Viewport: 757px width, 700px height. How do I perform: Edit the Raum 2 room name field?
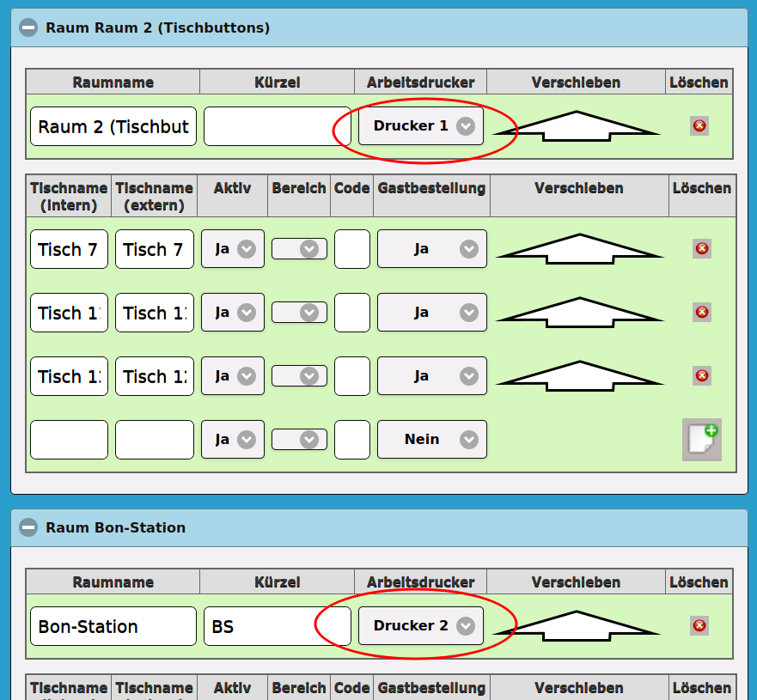113,127
